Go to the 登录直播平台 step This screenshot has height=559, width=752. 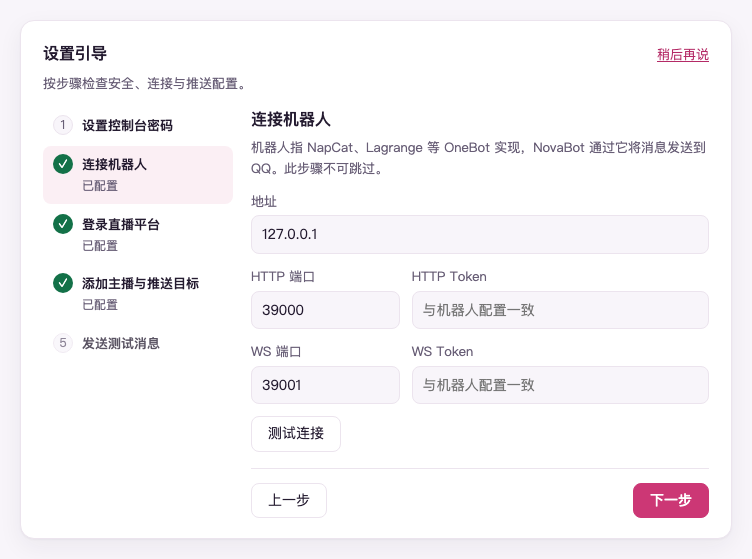pyautogui.click(x=138, y=234)
